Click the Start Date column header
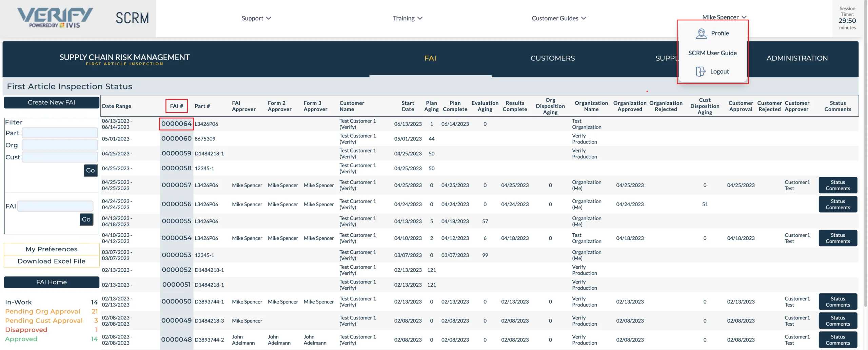868x350 pixels. tap(408, 106)
